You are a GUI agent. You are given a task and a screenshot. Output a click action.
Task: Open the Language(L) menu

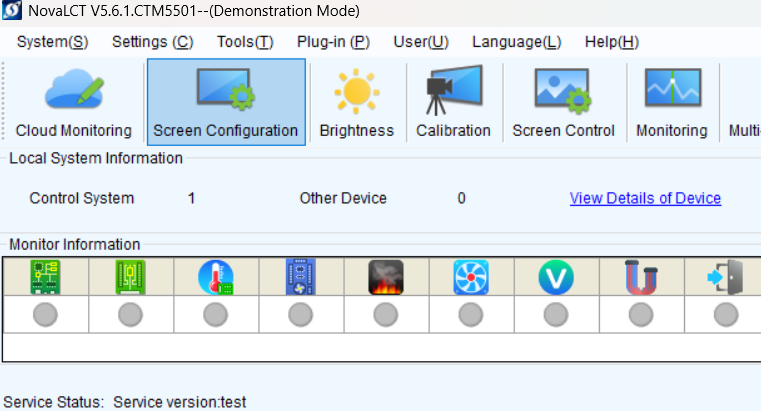point(516,42)
